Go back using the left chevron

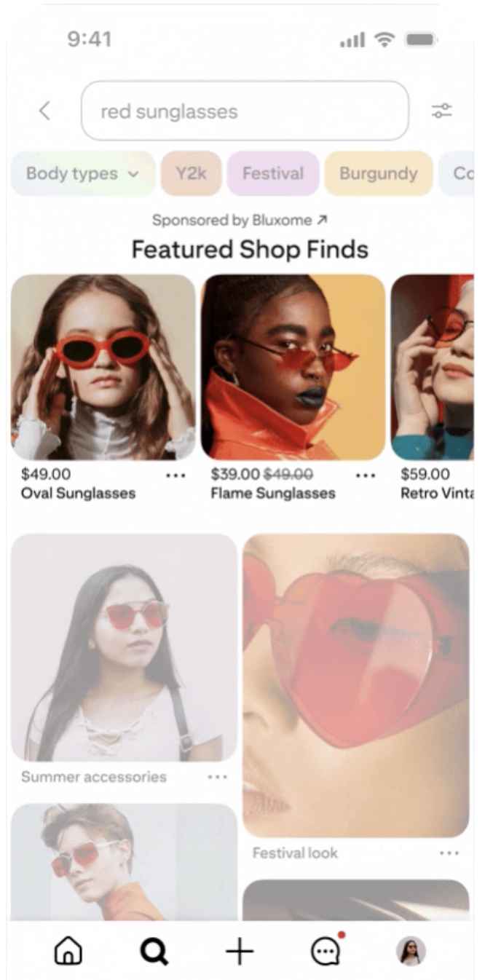(44, 111)
